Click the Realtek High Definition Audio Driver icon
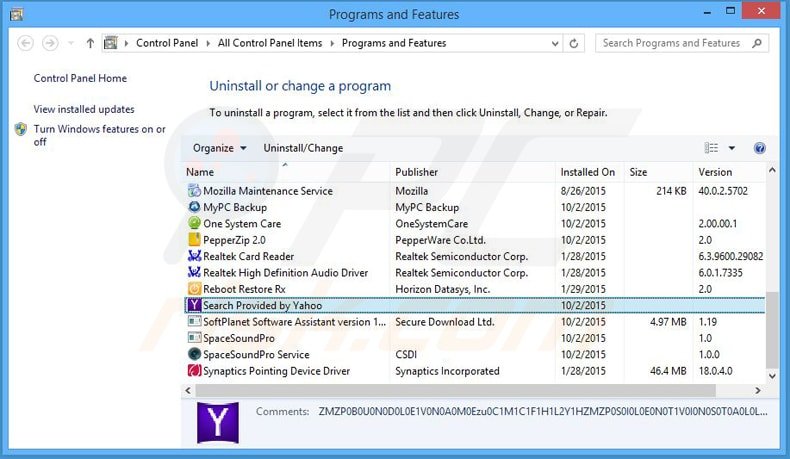Viewport: 790px width, 459px height. coord(194,272)
